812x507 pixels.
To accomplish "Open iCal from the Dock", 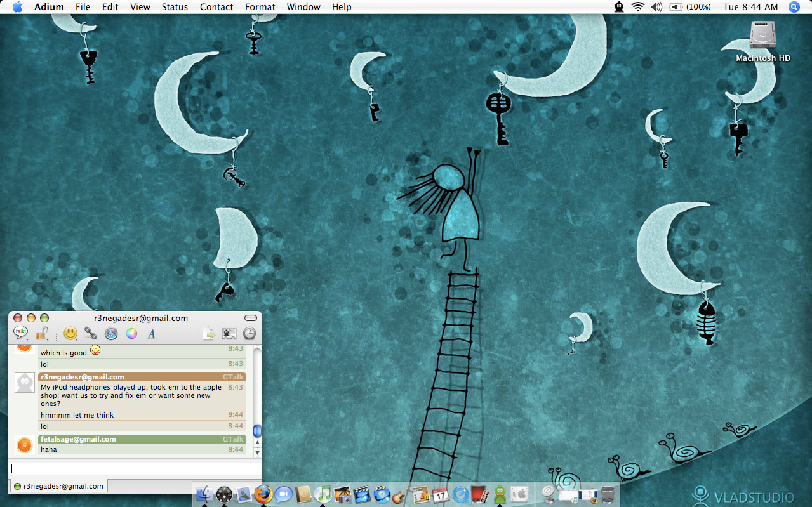I will tap(441, 494).
